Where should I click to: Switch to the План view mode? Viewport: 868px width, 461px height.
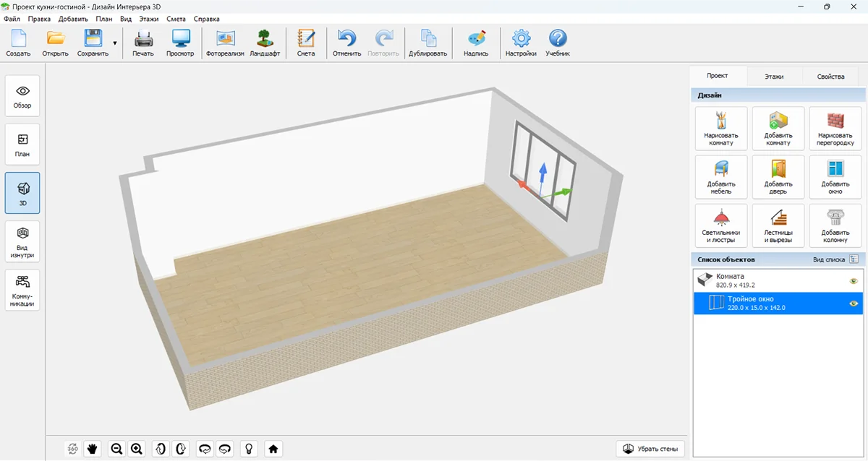22,144
